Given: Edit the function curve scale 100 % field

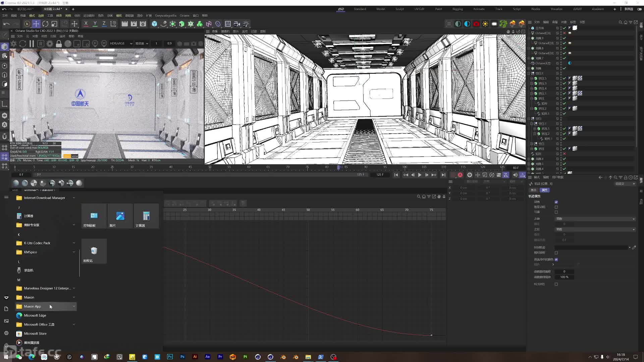Looking at the screenshot, I should [564, 277].
